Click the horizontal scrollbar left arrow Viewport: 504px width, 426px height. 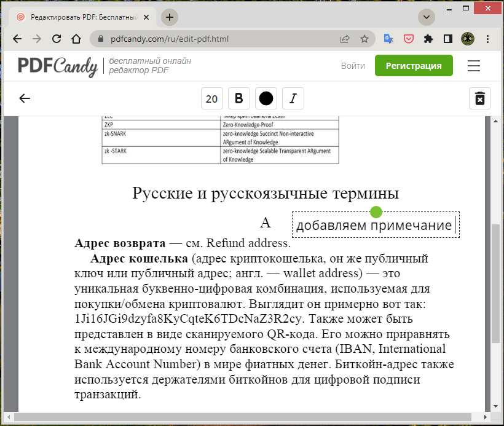pyautogui.click(x=9, y=417)
